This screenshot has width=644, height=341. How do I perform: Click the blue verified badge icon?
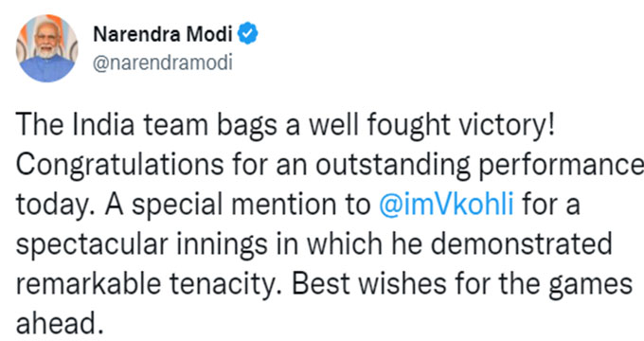tap(248, 34)
